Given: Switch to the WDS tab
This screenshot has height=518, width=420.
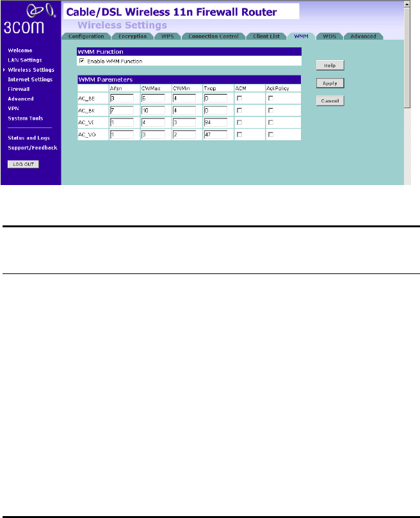Looking at the screenshot, I should coord(330,36).
